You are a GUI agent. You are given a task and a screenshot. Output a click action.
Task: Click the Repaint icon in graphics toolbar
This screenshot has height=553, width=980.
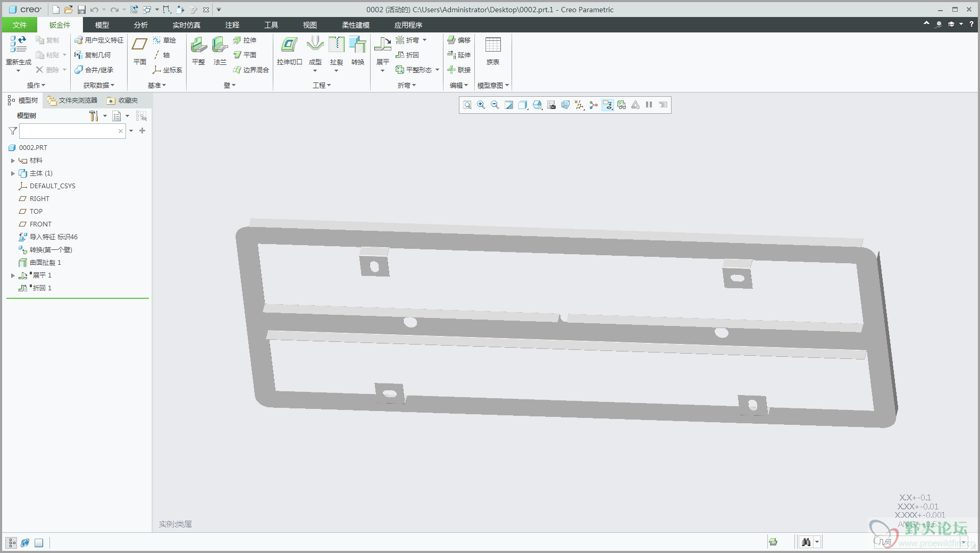(509, 105)
